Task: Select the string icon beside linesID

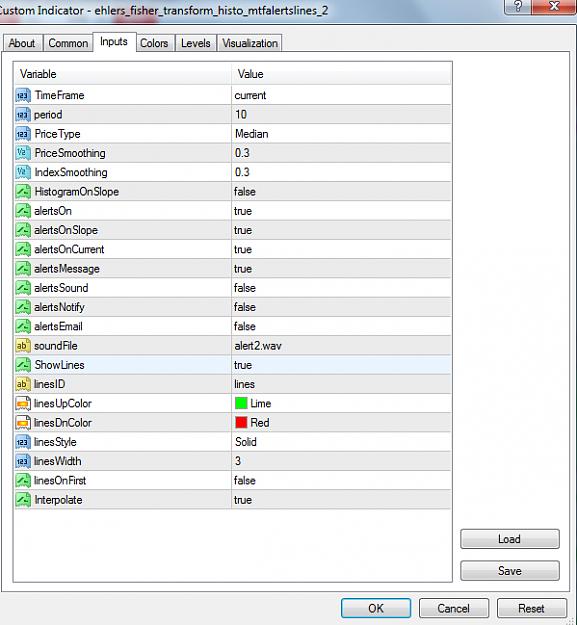Action: (x=23, y=384)
